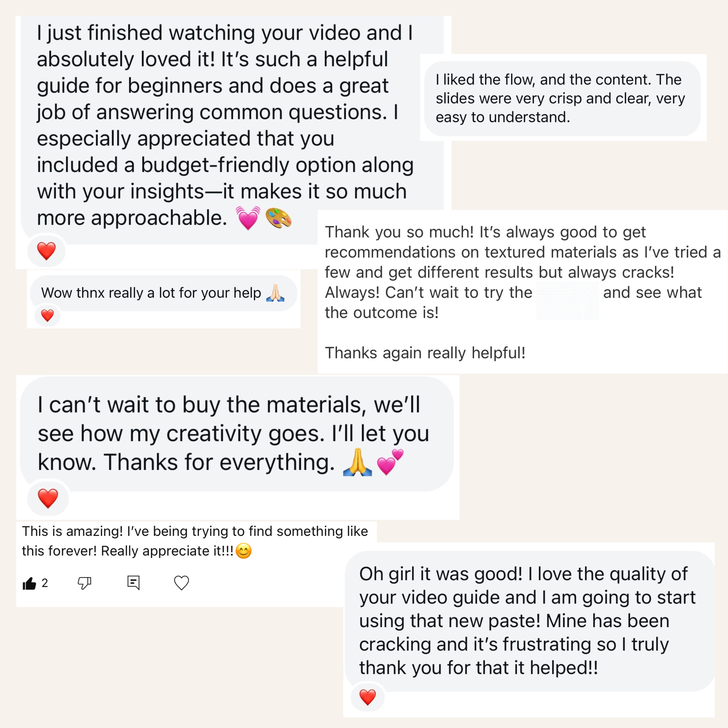Viewport: 728px width, 728px height.
Task: Click the like count number 2
Action: click(x=45, y=583)
